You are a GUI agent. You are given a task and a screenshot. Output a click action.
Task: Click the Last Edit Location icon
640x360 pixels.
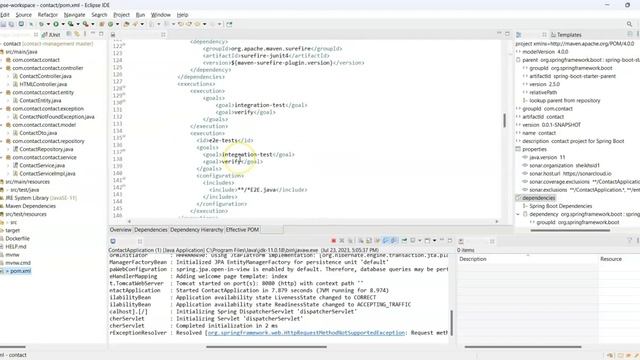point(180,24)
